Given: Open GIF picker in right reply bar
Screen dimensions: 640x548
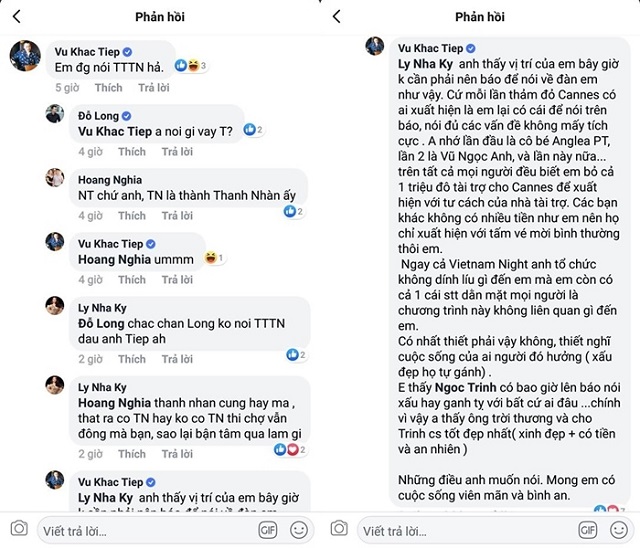Looking at the screenshot, I should pyautogui.click(x=588, y=529).
